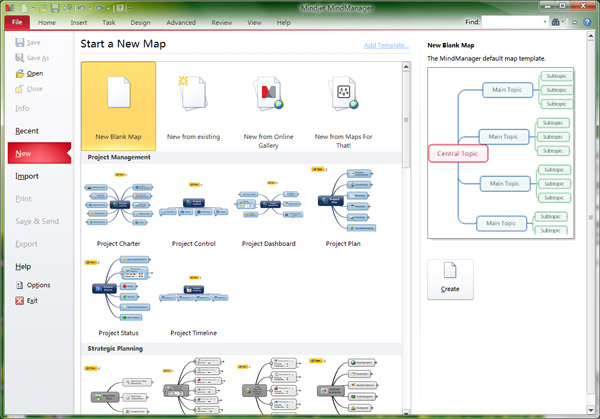The width and height of the screenshot is (600, 419).
Task: Open the Customize Quick Access Toolbar dropdown
Action: pyautogui.click(x=130, y=8)
